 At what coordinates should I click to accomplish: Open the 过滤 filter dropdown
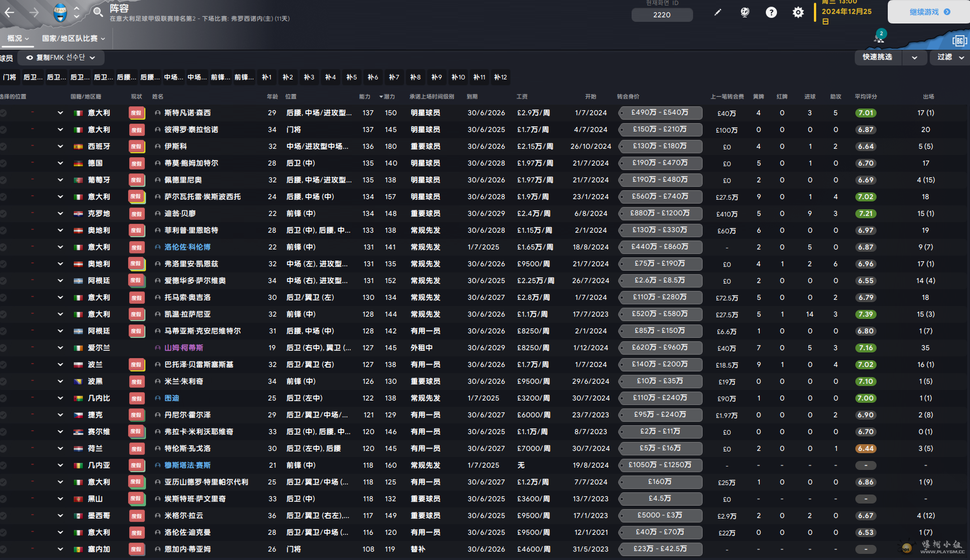(x=950, y=57)
